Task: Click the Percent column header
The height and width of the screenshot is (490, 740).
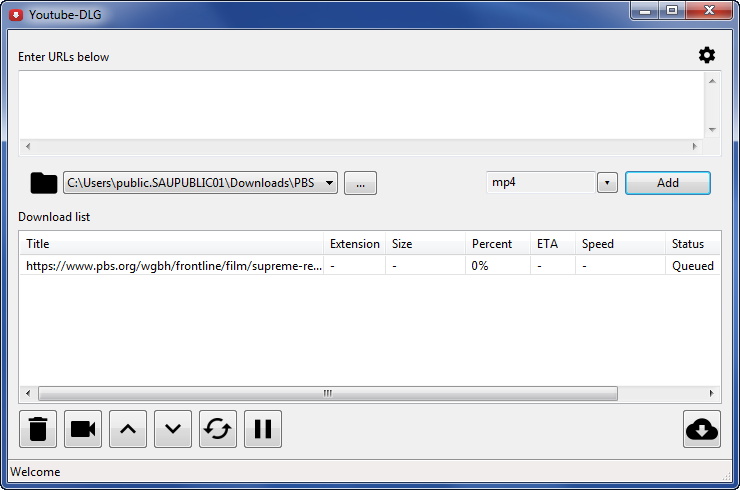Action: (x=498, y=244)
